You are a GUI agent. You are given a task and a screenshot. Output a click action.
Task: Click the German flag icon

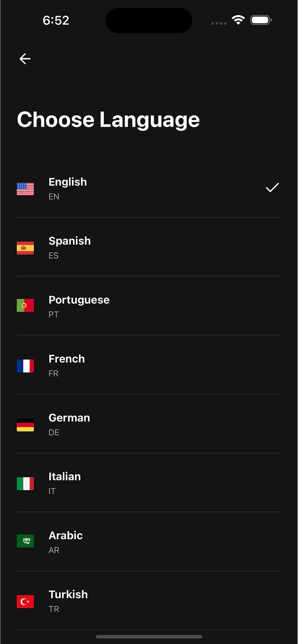tap(25, 425)
